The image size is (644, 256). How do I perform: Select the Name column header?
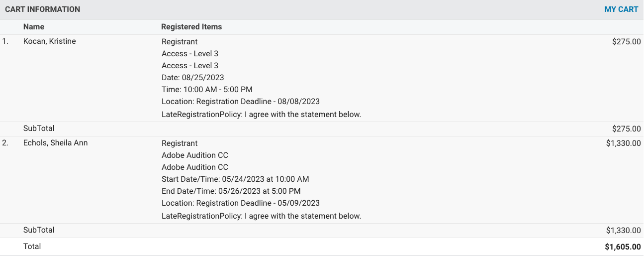point(34,27)
